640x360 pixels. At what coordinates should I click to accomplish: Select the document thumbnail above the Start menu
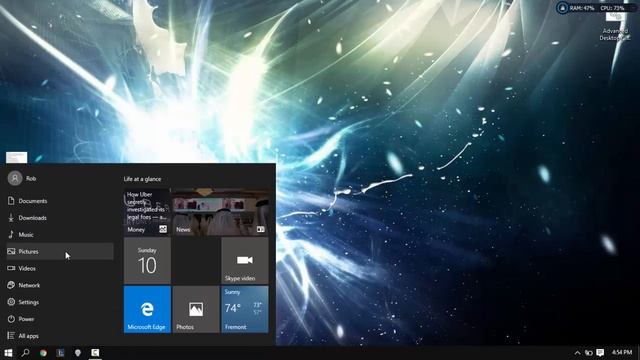[17, 157]
